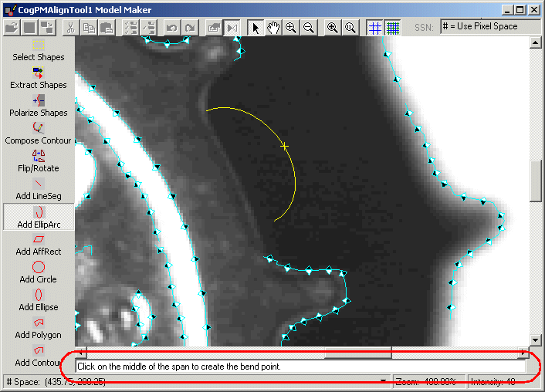Image resolution: width=545 pixels, height=392 pixels.
Task: Open the space selection dropdown in status bar
Action: click(x=384, y=381)
